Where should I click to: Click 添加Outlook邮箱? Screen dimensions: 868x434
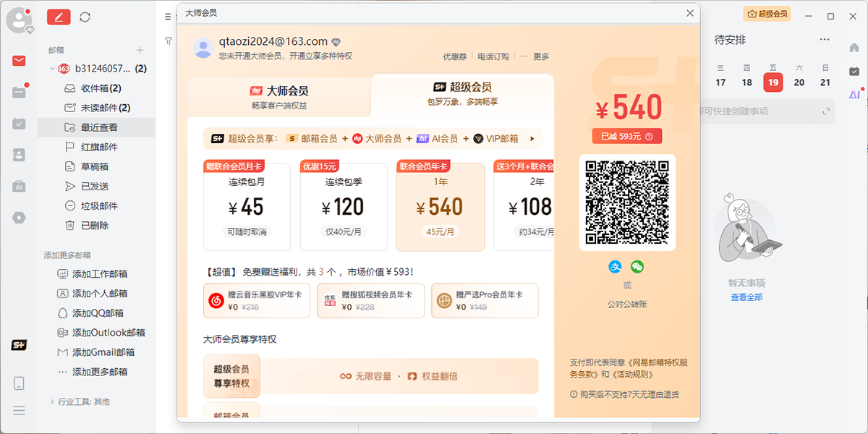[109, 333]
